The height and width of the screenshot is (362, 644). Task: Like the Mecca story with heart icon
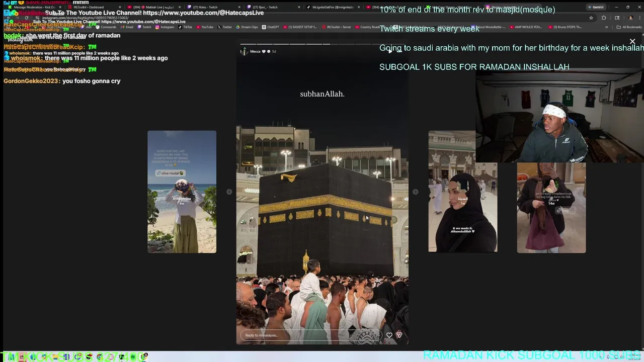(389, 335)
